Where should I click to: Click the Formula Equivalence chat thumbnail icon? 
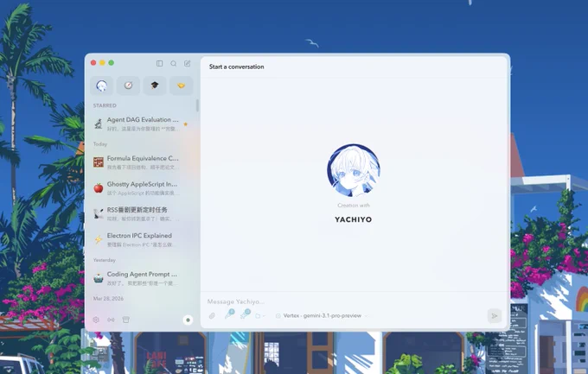pos(99,162)
